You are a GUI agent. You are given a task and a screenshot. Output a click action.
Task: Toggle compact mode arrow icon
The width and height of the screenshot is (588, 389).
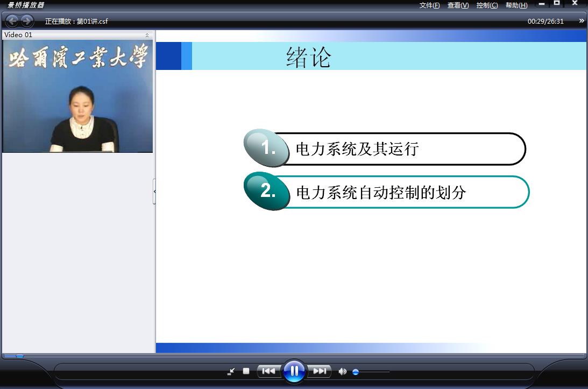(231, 371)
